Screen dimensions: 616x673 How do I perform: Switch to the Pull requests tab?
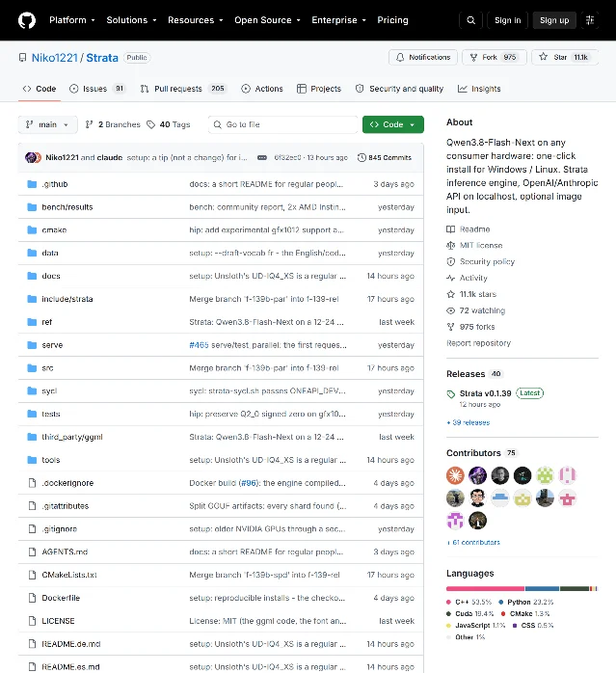(x=183, y=89)
